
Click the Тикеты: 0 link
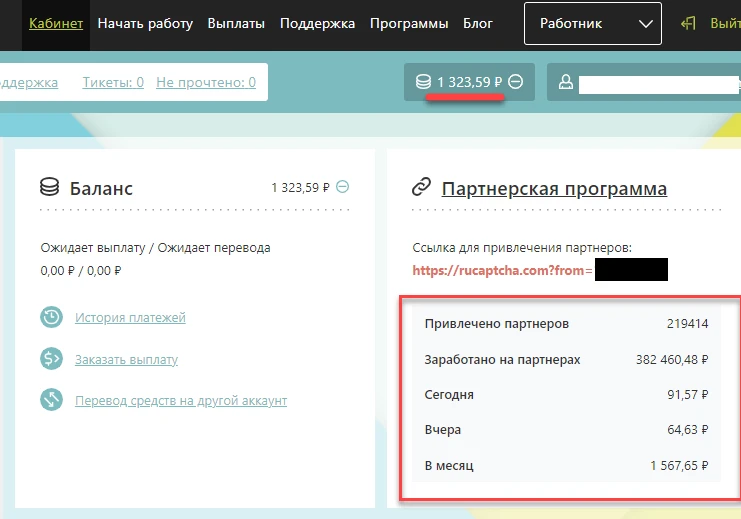[x=113, y=82]
